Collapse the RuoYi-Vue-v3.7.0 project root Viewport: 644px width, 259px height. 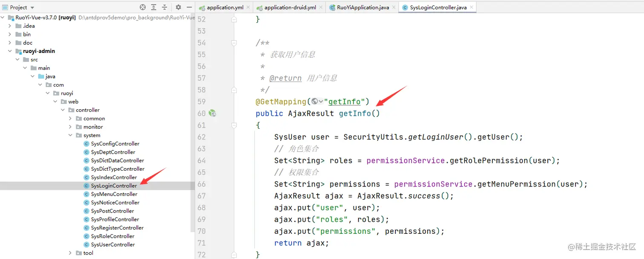point(3,17)
